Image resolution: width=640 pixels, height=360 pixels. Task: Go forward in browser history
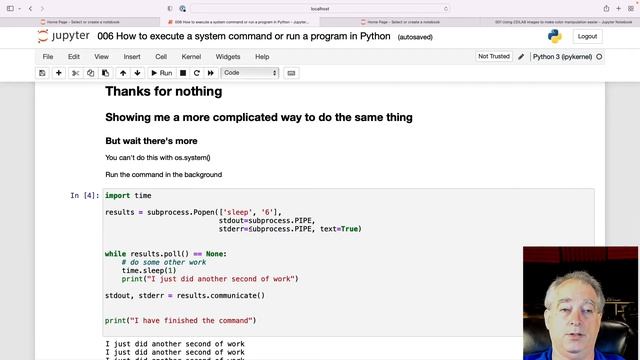pyautogui.click(x=42, y=8)
